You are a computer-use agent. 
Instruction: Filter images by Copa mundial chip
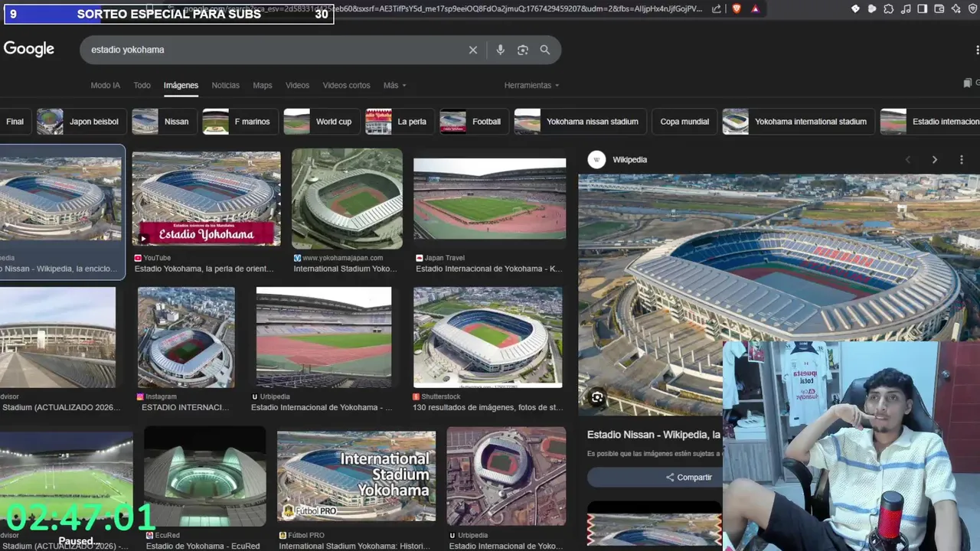click(x=684, y=122)
